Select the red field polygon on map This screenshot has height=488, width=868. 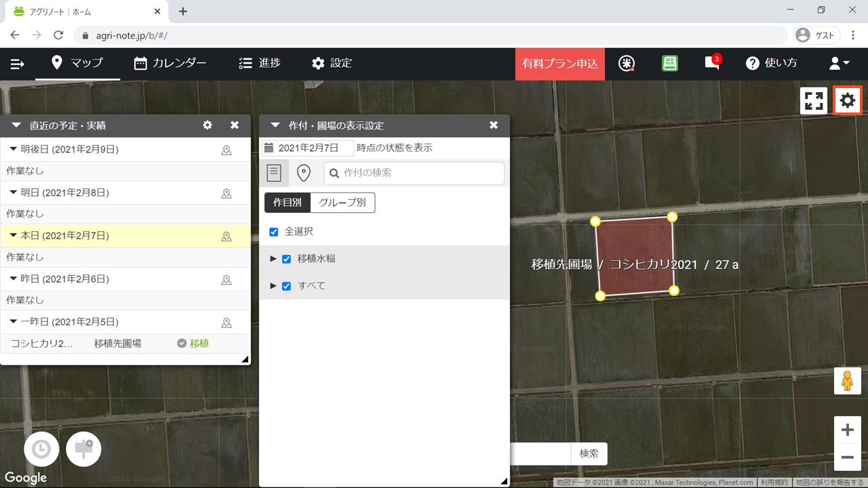pos(635,258)
